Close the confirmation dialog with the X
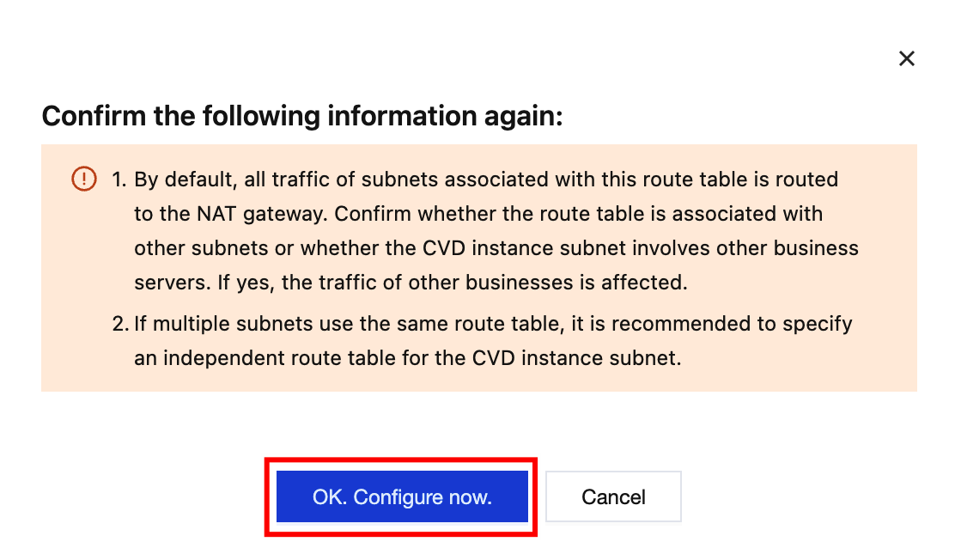The image size is (955, 560). click(x=906, y=58)
